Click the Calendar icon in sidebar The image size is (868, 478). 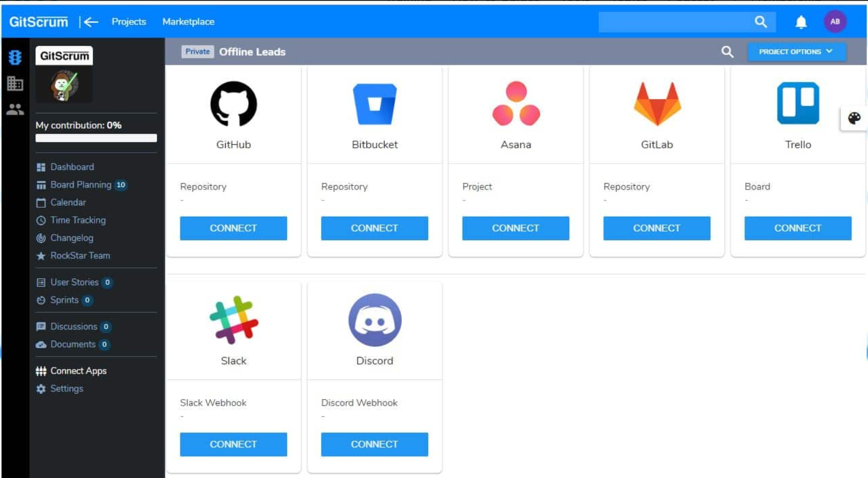click(x=41, y=202)
